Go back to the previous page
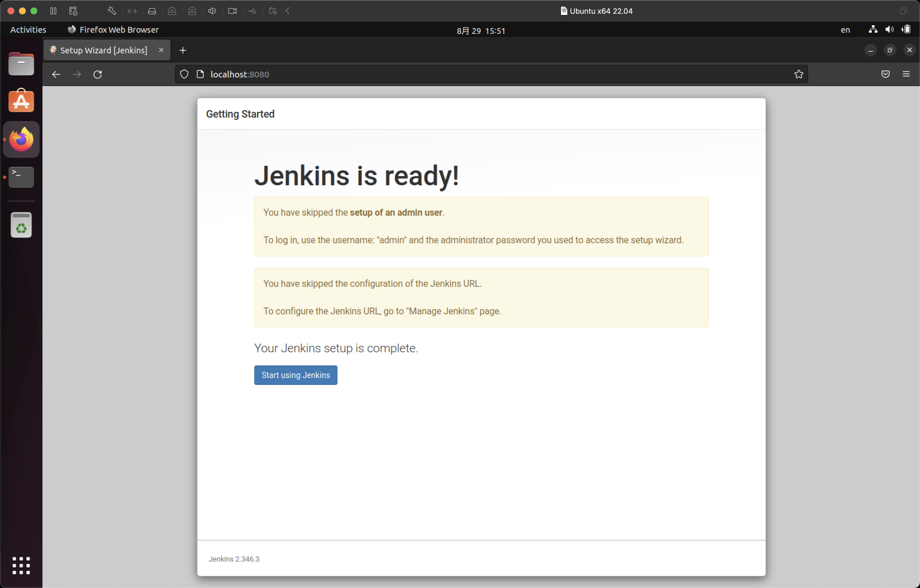920x588 pixels. coord(56,75)
